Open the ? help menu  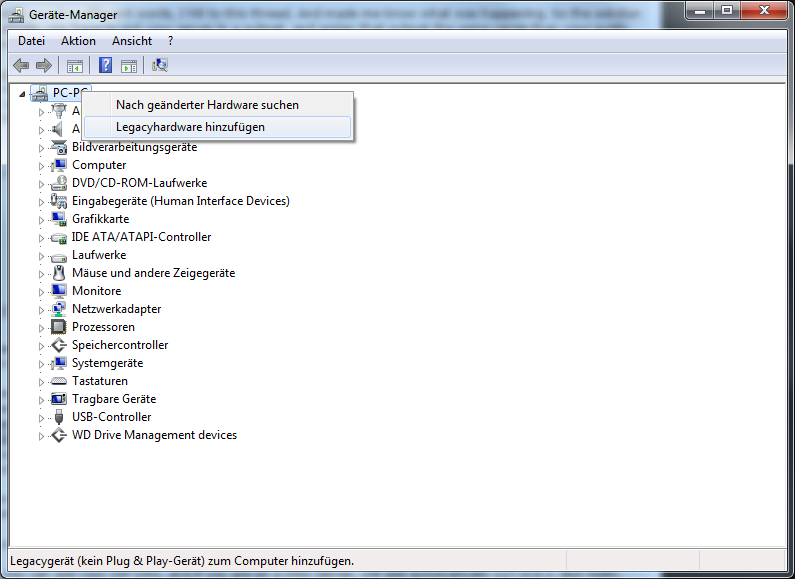point(170,41)
